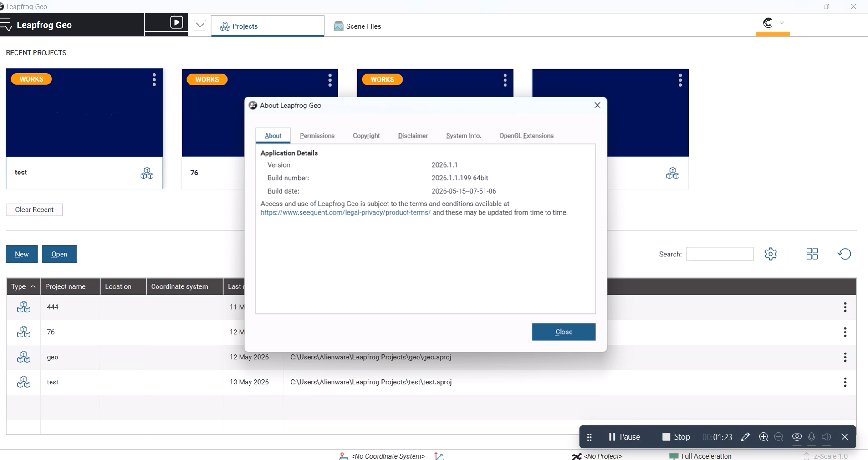868x460 pixels.
Task: Open the kebab menu on the 76 card
Action: click(330, 80)
